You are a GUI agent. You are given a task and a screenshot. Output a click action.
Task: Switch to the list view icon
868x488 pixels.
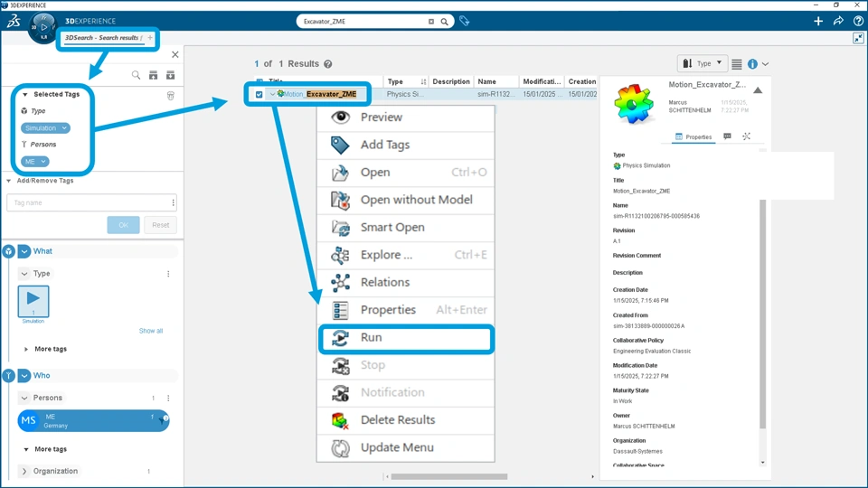[736, 64]
